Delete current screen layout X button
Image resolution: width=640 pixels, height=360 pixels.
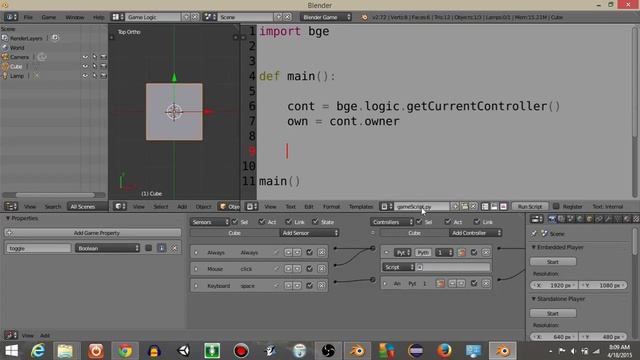(195, 17)
